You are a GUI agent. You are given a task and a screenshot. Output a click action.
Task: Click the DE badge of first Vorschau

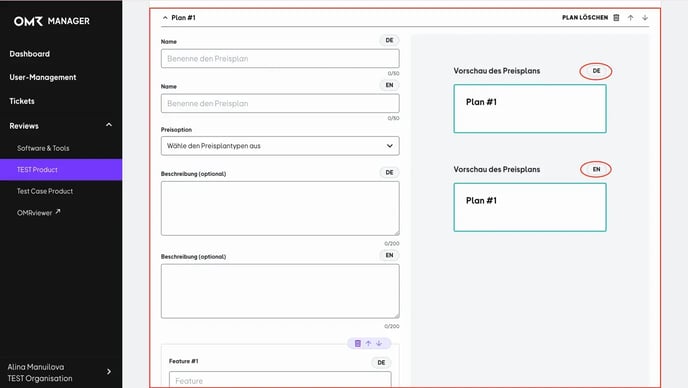click(x=596, y=71)
